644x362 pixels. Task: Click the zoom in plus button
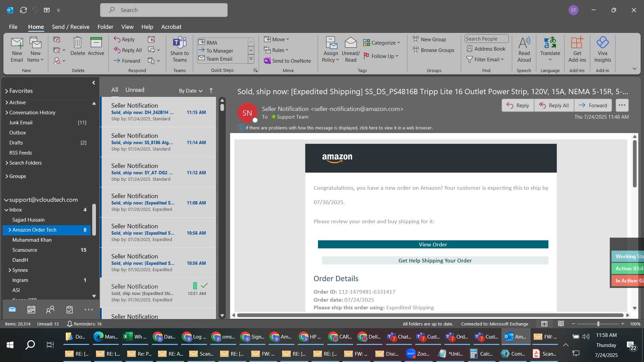(x=623, y=324)
